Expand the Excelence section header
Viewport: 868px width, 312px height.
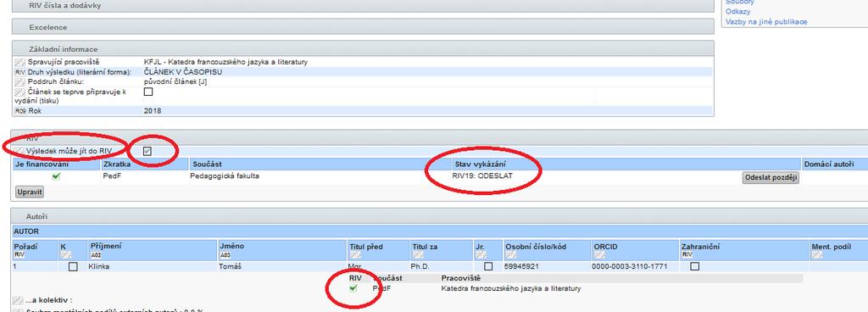coord(363,27)
